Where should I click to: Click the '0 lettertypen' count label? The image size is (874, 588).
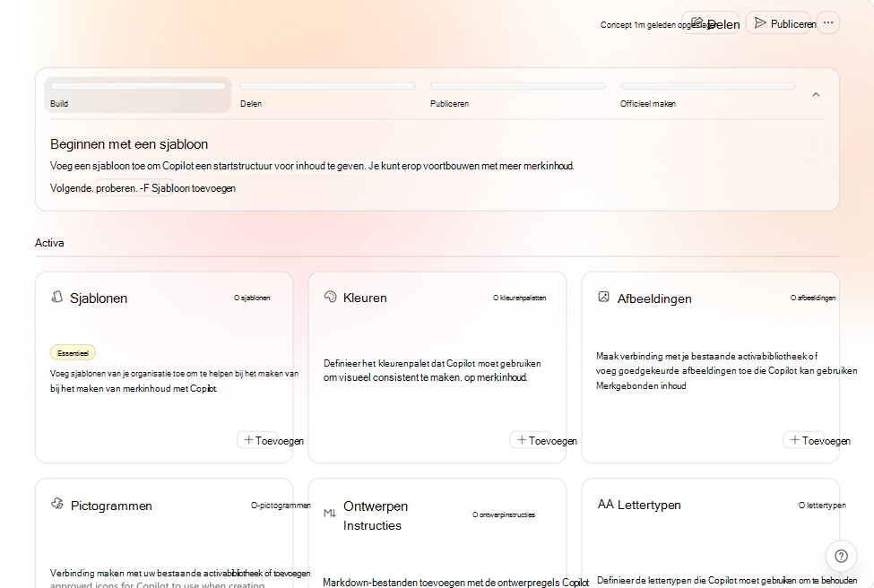(x=822, y=506)
